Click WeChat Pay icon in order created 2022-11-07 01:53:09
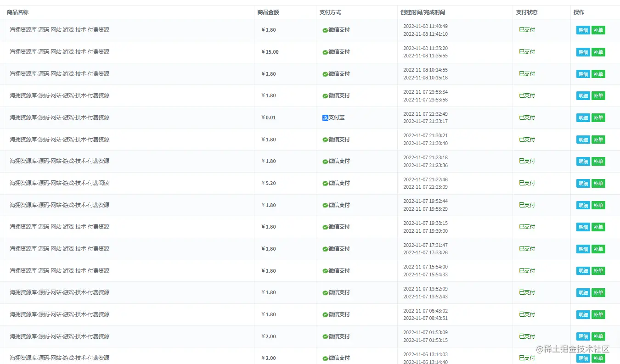620x364 pixels. coord(325,337)
